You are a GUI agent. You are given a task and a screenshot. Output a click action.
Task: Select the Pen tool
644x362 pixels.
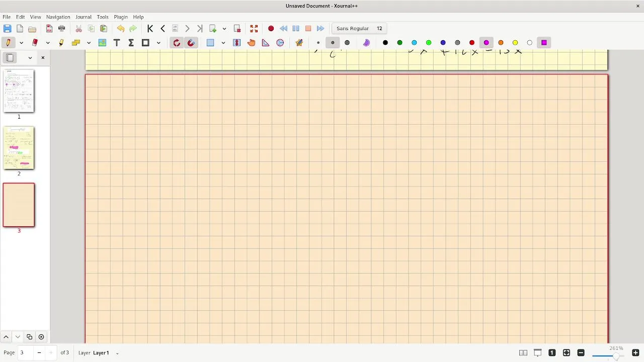click(8, 43)
